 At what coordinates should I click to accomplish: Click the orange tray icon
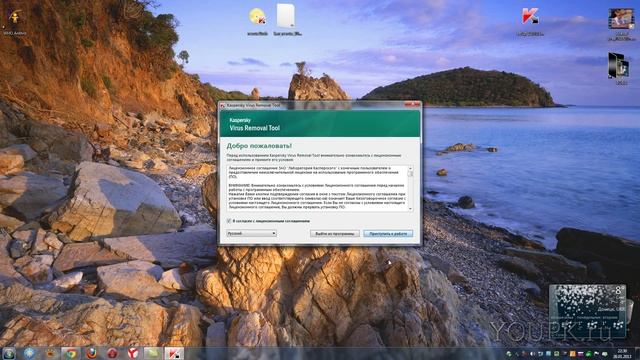click(x=573, y=354)
